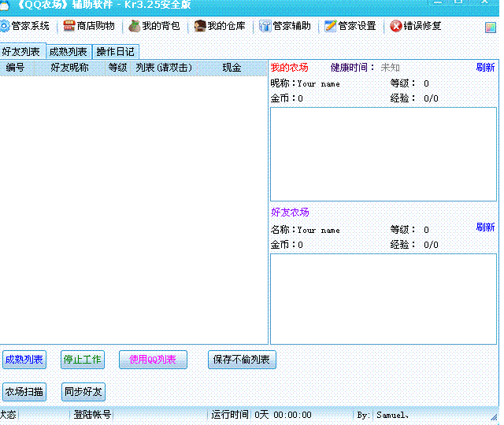
Task: Click inside the 我的农场 list box
Action: 384,154
